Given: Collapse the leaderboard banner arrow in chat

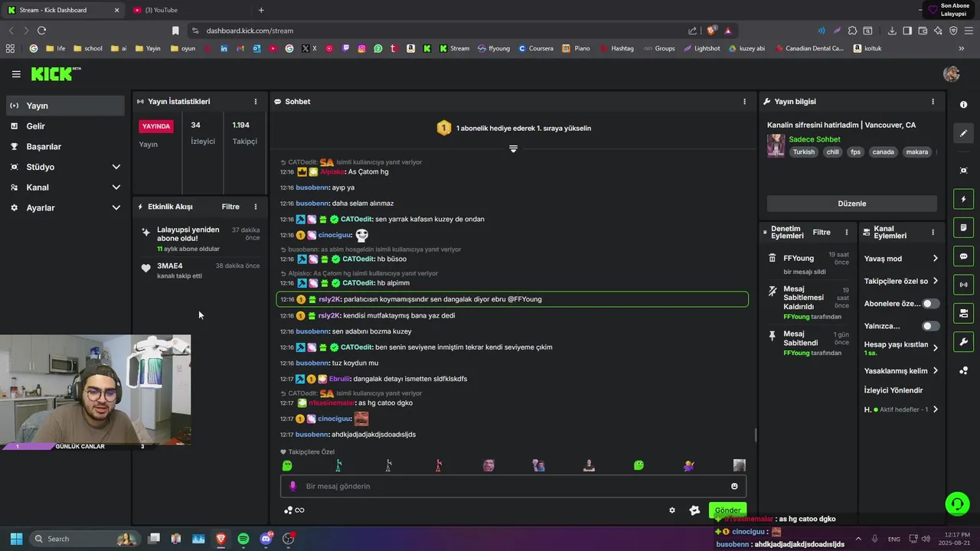Looking at the screenshot, I should [513, 148].
